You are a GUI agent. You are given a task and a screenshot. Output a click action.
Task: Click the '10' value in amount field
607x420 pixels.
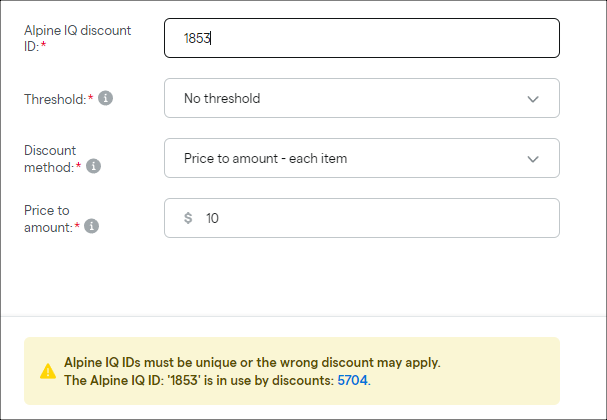(212, 218)
